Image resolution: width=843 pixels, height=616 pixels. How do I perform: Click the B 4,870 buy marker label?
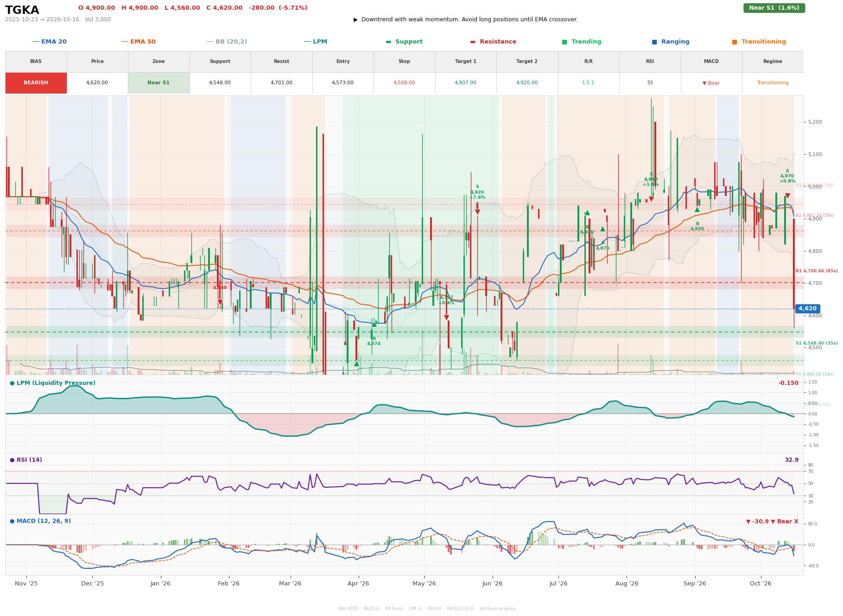point(602,245)
